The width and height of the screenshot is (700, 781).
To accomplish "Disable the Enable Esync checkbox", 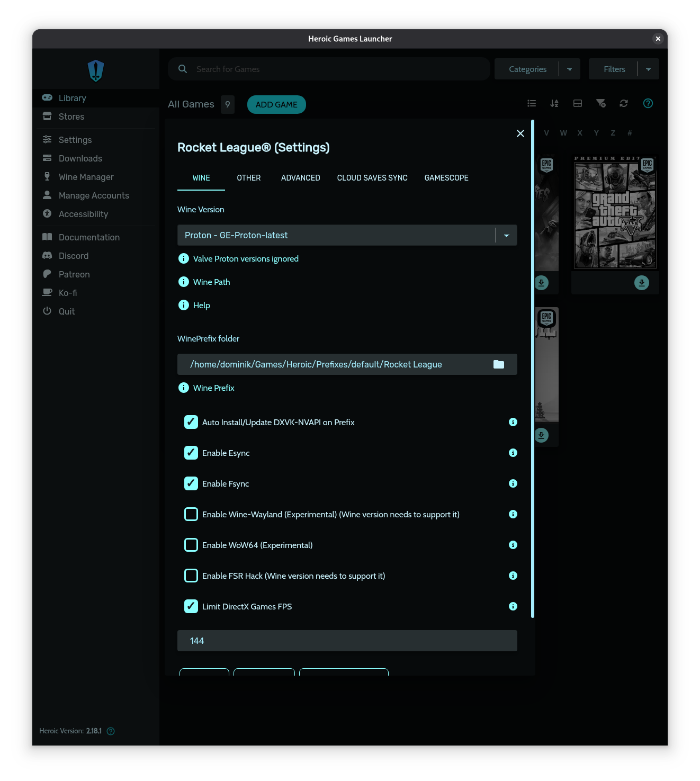I will (x=191, y=453).
